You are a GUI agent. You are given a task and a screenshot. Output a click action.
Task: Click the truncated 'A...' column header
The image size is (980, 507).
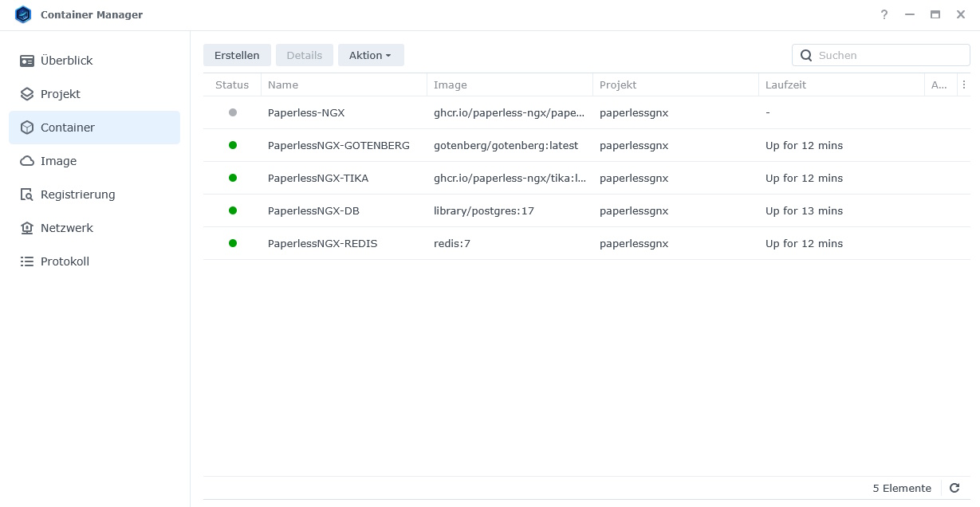pyautogui.click(x=940, y=84)
